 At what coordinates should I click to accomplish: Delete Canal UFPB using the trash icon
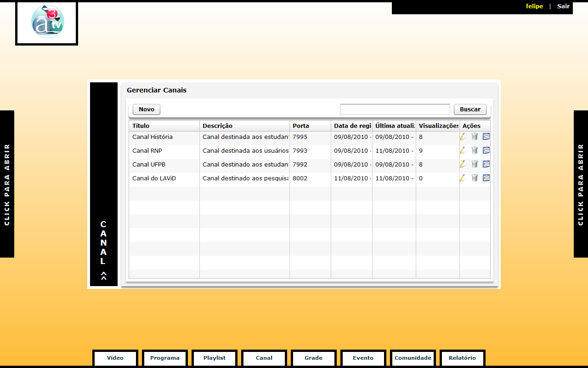coord(475,164)
